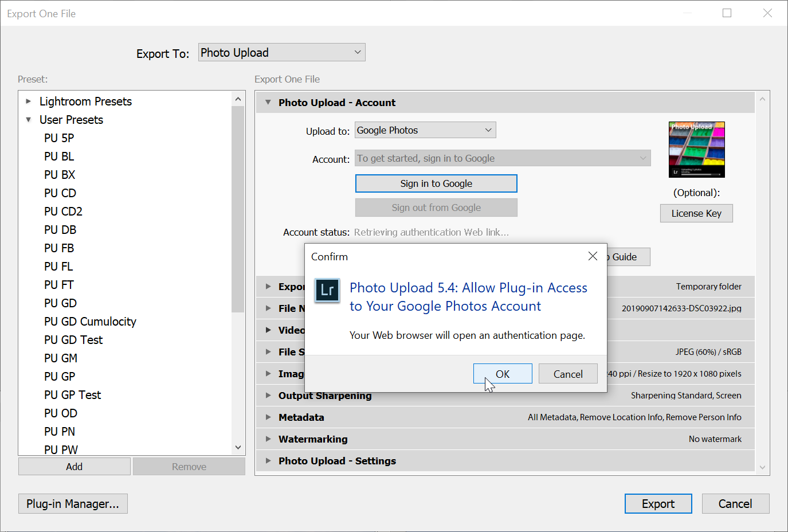Screen dimensions: 788x532
Task: Select the PU GD Cumulocity preset
Action: tap(90, 322)
